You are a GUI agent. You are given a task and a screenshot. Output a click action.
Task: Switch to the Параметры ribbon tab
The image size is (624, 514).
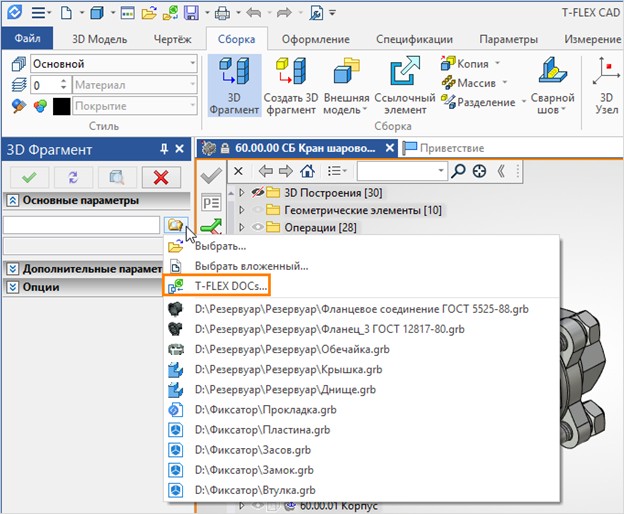(508, 39)
